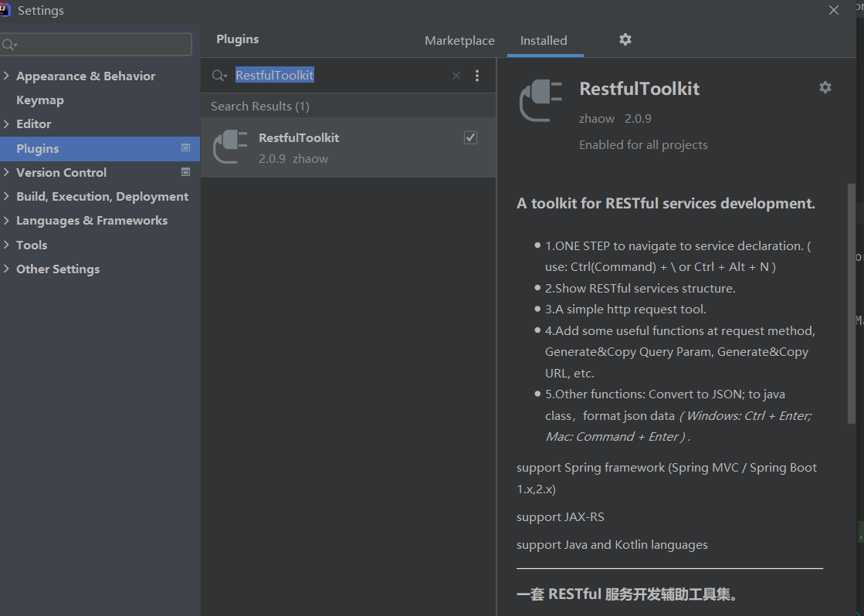Clear the plugin search with the X icon

tap(456, 76)
